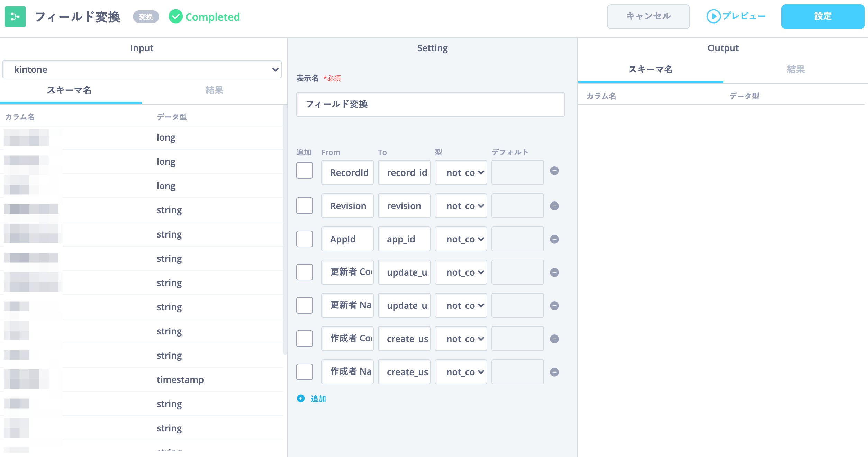This screenshot has width=868, height=457.
Task: Switch to the Output 結果 tab
Action: click(x=796, y=70)
